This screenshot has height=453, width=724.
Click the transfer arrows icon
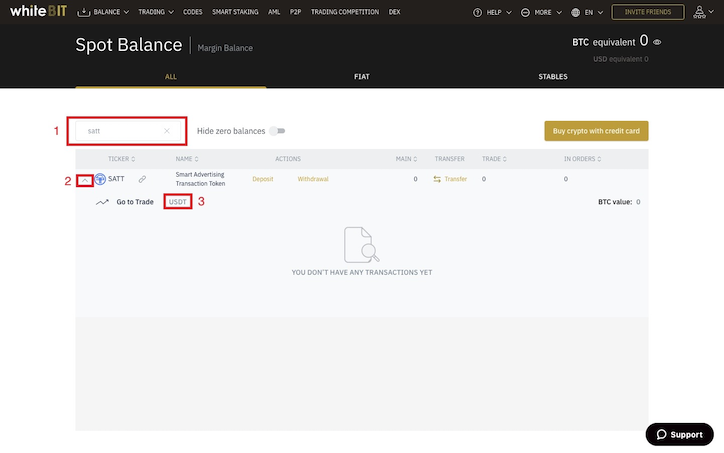click(437, 179)
